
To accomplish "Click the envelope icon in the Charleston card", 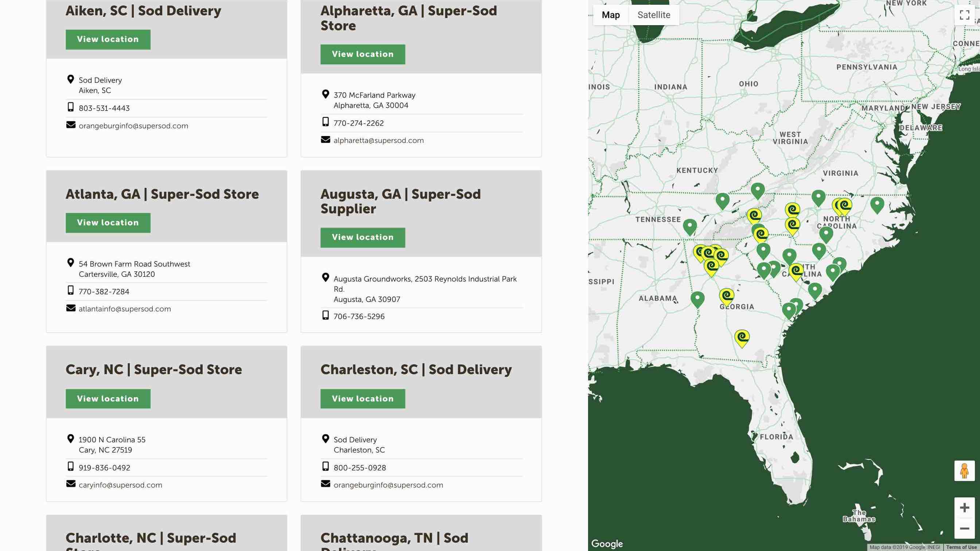I will click(326, 484).
